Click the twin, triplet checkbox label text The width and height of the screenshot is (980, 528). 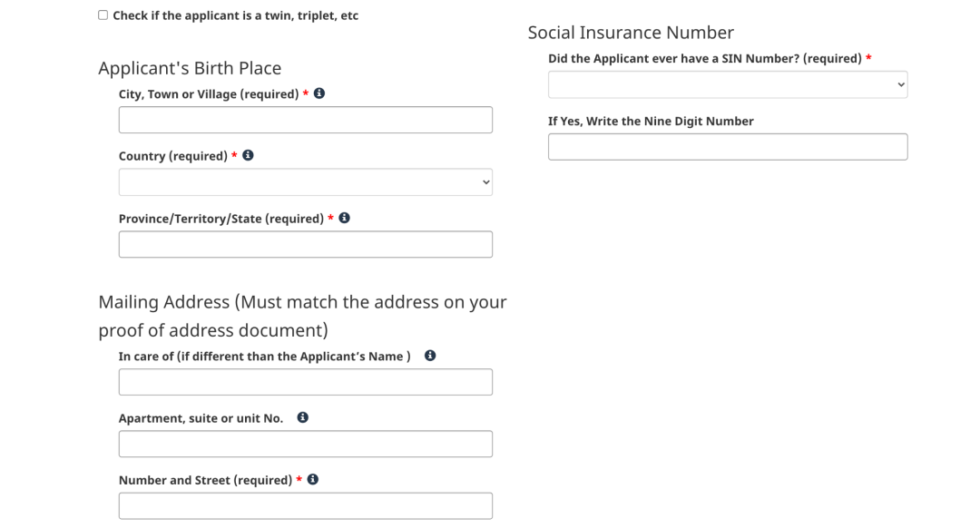[236, 15]
